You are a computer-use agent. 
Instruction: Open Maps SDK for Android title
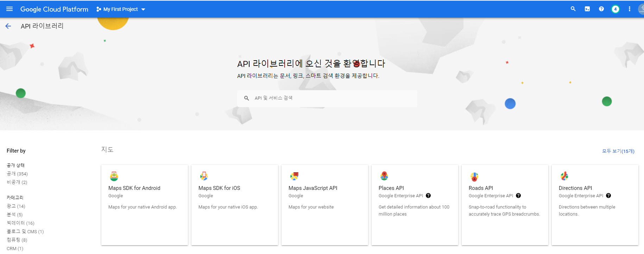(x=134, y=188)
